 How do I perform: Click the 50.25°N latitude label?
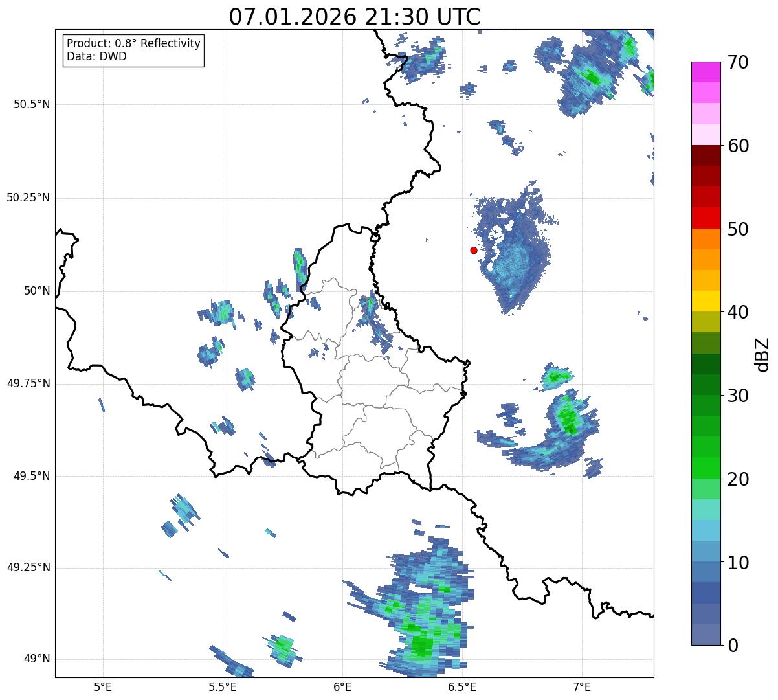pyautogui.click(x=28, y=198)
